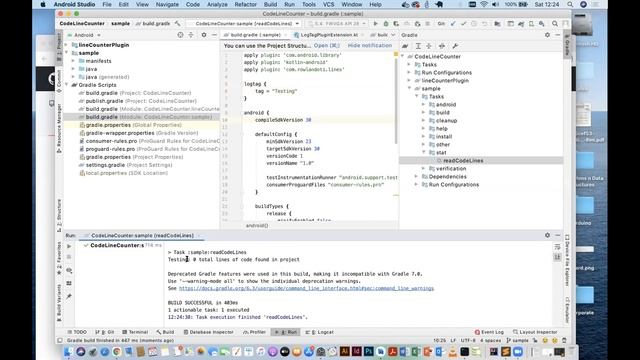Click the stop icon in the Run panel
This screenshot has width=640, height=360.
click(69, 257)
